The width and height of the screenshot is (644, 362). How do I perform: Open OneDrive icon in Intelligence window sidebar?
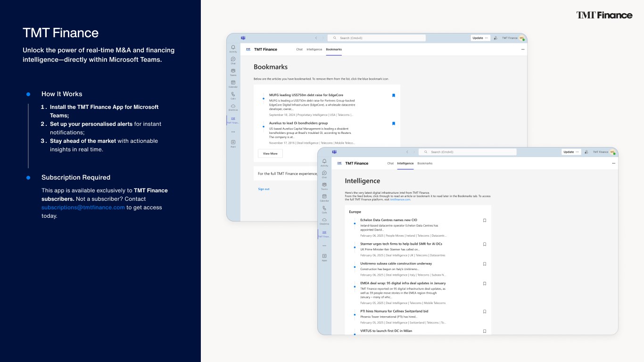[x=324, y=221]
